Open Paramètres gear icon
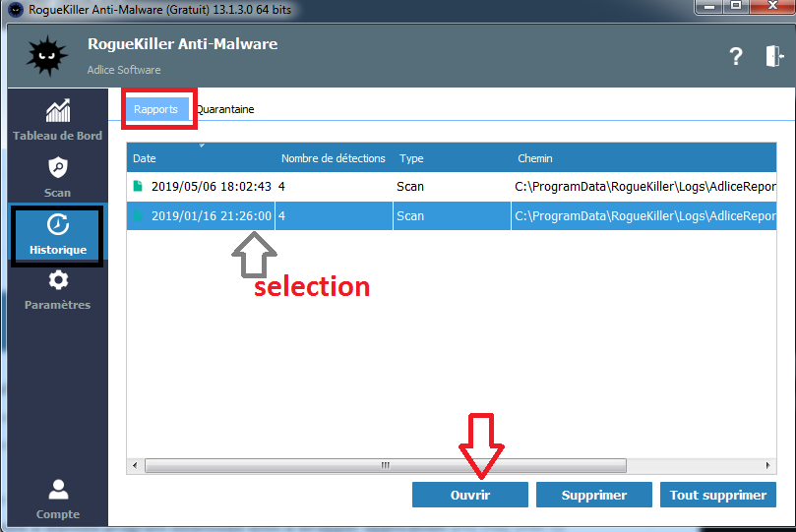 point(58,281)
